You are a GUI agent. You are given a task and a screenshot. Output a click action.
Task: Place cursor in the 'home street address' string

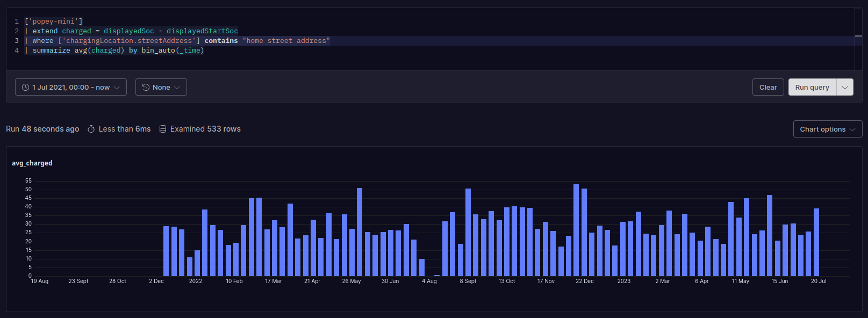(286, 41)
